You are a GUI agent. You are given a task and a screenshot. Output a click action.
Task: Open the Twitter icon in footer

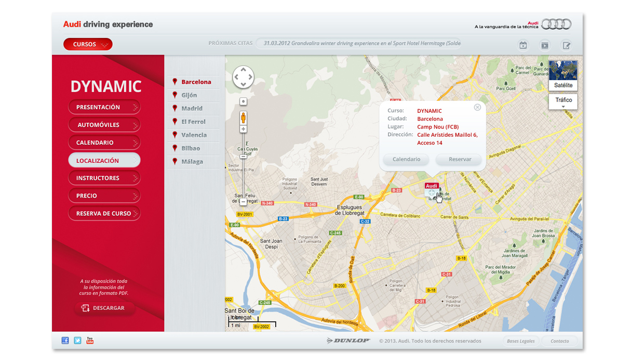click(77, 341)
